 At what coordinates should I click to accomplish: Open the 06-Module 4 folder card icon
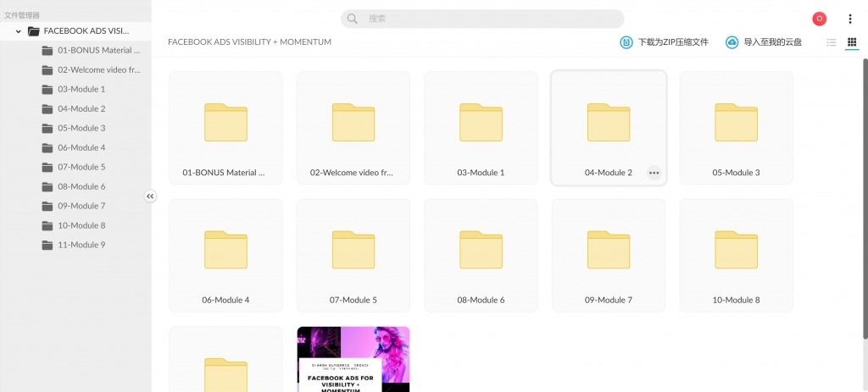tap(225, 250)
